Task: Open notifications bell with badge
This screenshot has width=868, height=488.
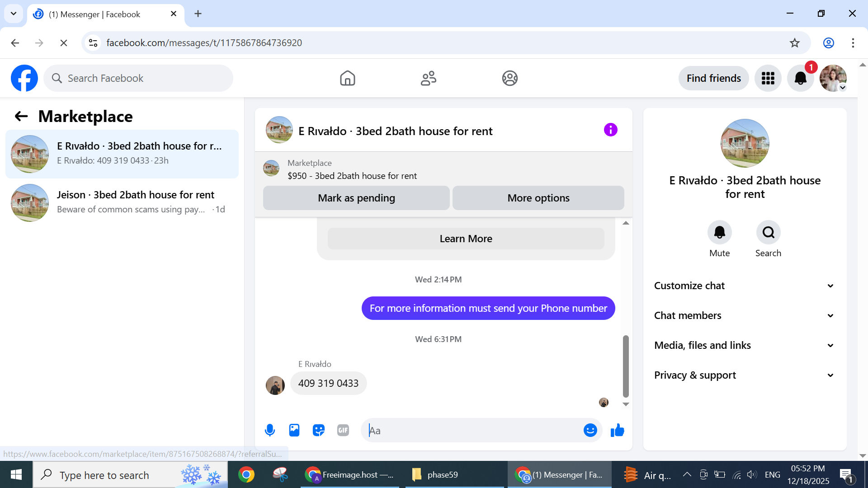Action: (x=801, y=78)
